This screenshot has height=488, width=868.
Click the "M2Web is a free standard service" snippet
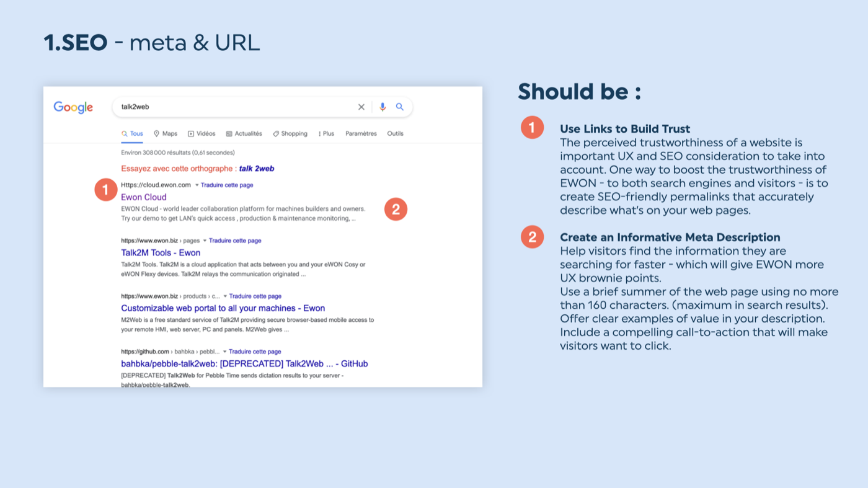247,324
